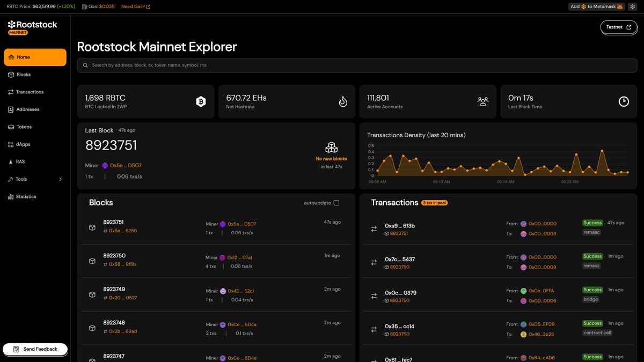Open recipient address 0x00...0006
Image resolution: width=644 pixels, height=362 pixels.
tap(542, 301)
